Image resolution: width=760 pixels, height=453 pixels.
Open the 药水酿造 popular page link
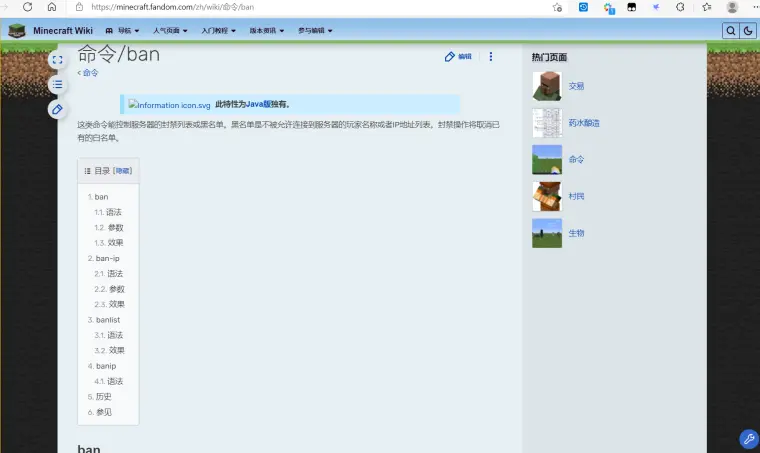pos(584,123)
